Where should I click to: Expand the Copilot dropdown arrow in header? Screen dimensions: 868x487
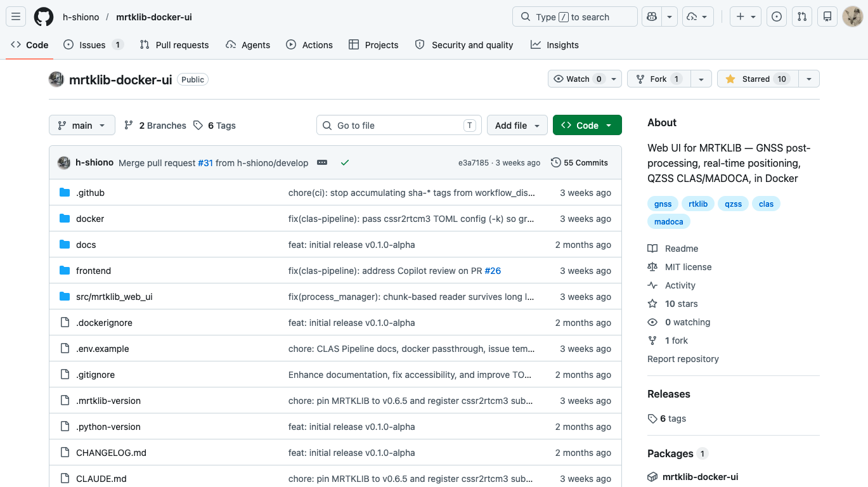point(670,16)
